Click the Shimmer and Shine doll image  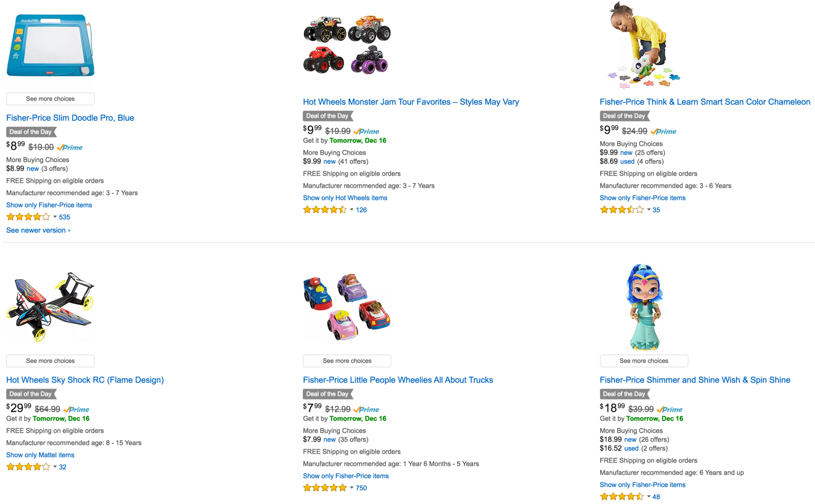point(644,307)
